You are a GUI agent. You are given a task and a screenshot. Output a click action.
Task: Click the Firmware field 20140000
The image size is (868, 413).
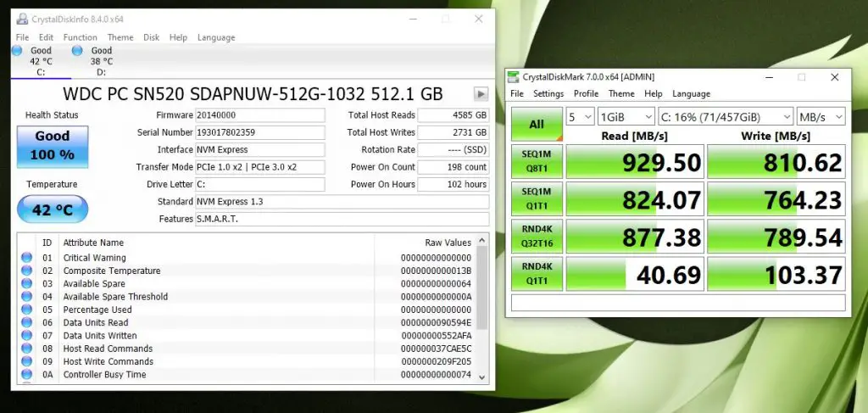tap(260, 115)
